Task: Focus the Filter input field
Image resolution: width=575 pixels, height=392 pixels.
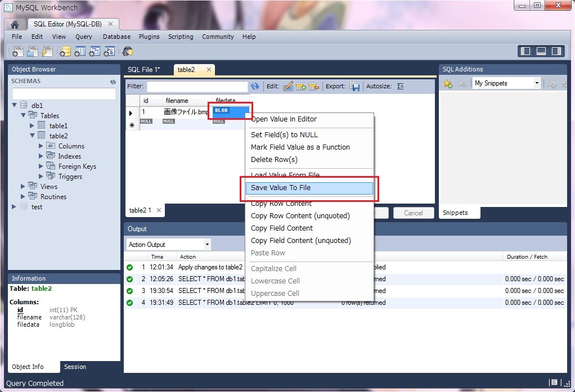Action: (x=197, y=87)
